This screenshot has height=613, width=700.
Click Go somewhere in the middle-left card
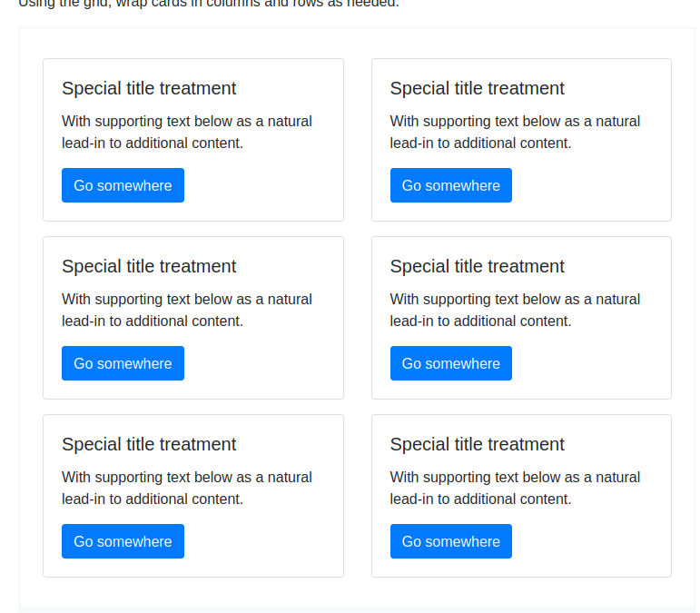pyautogui.click(x=123, y=363)
